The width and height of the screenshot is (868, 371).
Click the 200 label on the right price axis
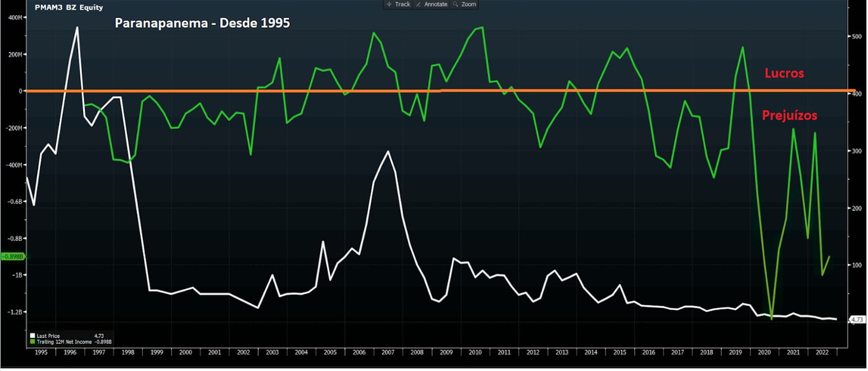click(x=856, y=208)
